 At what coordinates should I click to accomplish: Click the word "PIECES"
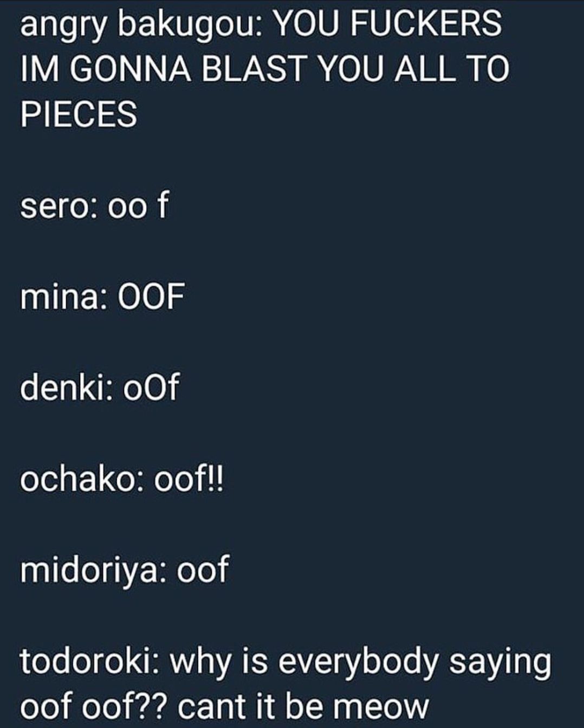click(x=79, y=114)
